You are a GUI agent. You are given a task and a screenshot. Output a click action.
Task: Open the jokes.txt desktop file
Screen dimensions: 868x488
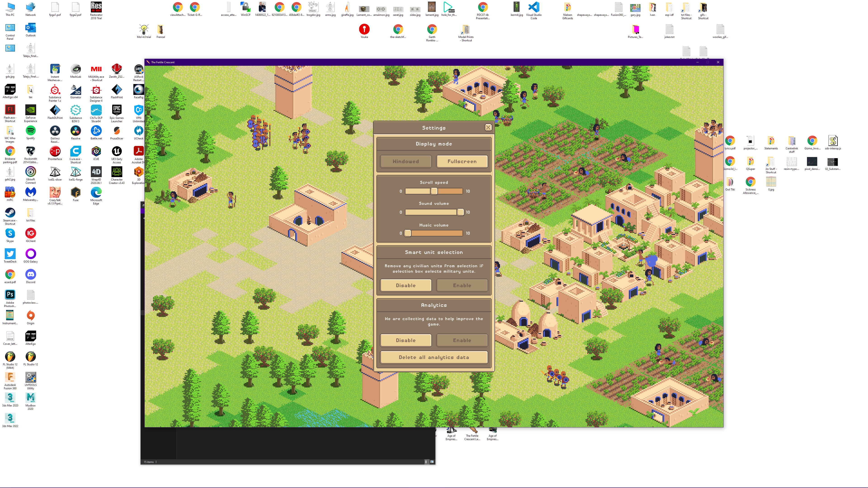click(670, 31)
